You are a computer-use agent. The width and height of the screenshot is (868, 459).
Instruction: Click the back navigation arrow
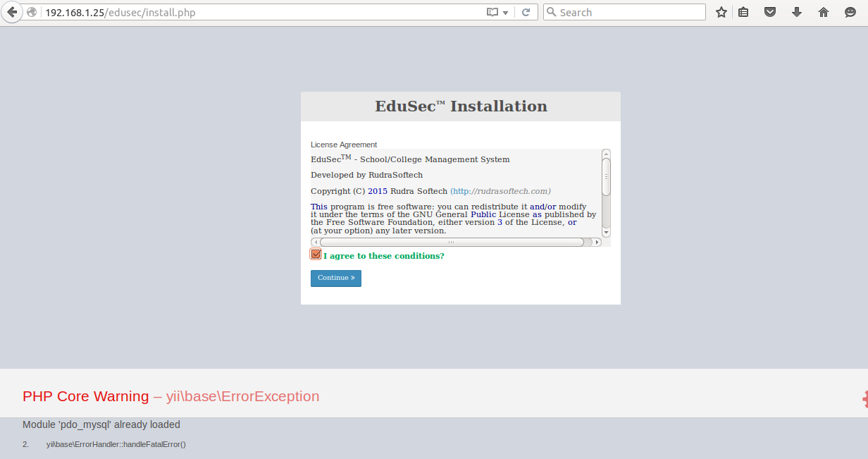click(x=11, y=12)
